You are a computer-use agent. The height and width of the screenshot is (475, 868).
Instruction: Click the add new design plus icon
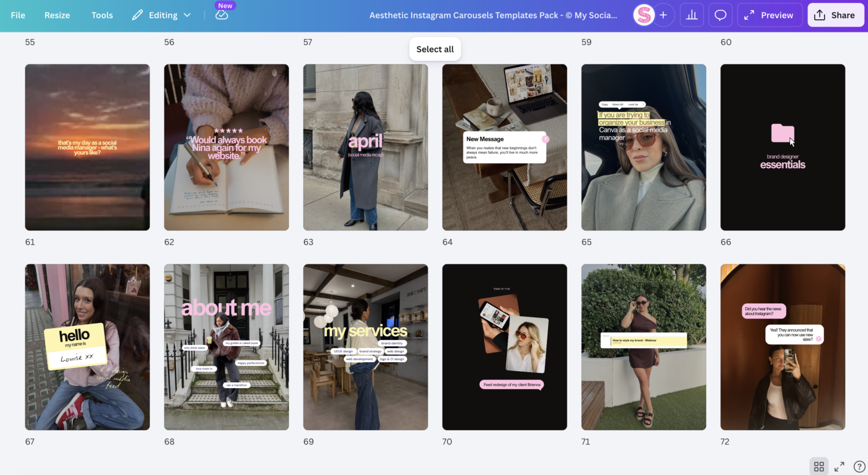click(x=663, y=15)
